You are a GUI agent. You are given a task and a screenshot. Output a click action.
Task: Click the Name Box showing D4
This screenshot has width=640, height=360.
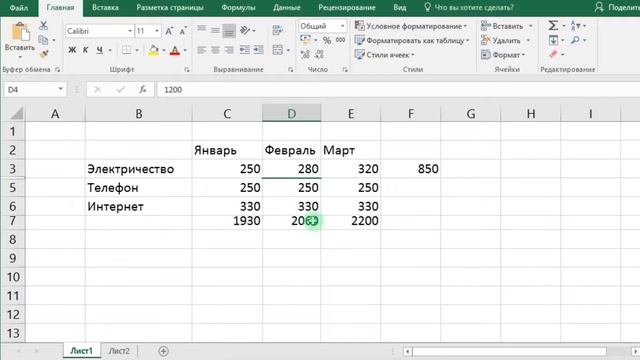(34, 89)
